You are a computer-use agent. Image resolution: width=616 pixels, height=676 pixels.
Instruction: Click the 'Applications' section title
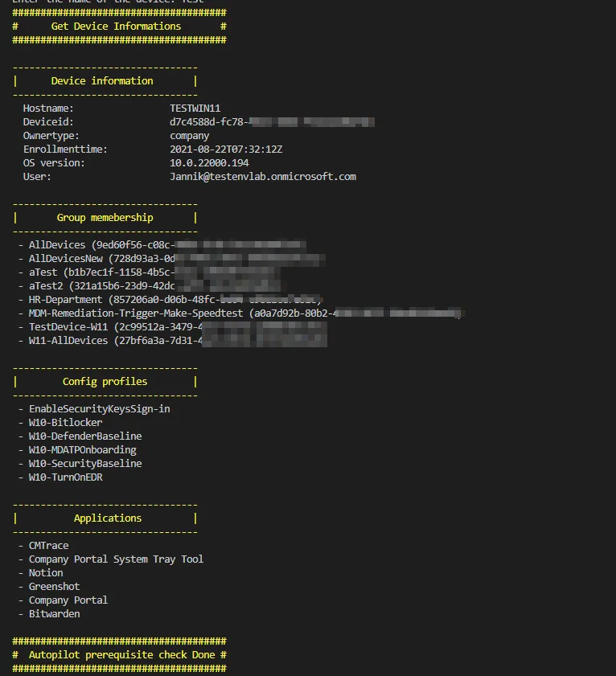[108, 518]
